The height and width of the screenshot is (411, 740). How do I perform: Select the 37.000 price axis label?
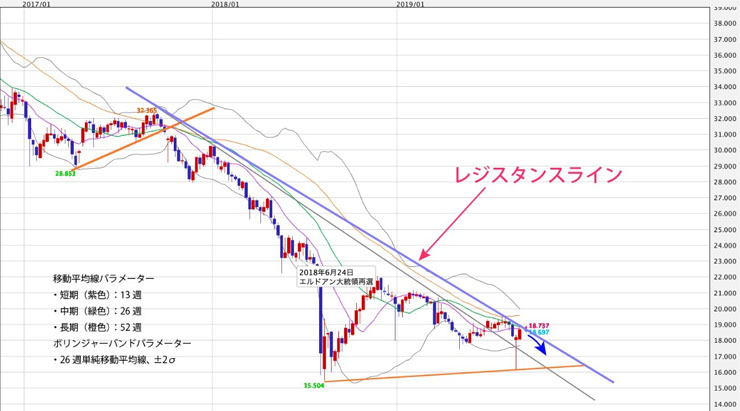tap(726, 39)
